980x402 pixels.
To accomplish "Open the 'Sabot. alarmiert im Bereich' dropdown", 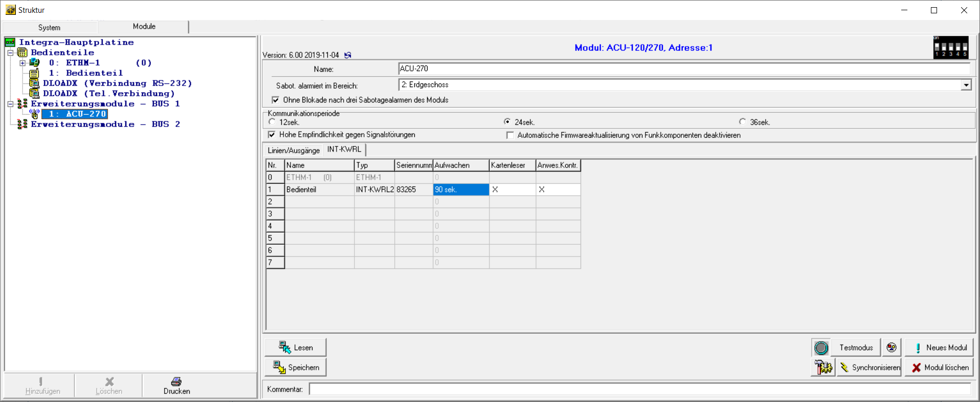I will [x=966, y=85].
